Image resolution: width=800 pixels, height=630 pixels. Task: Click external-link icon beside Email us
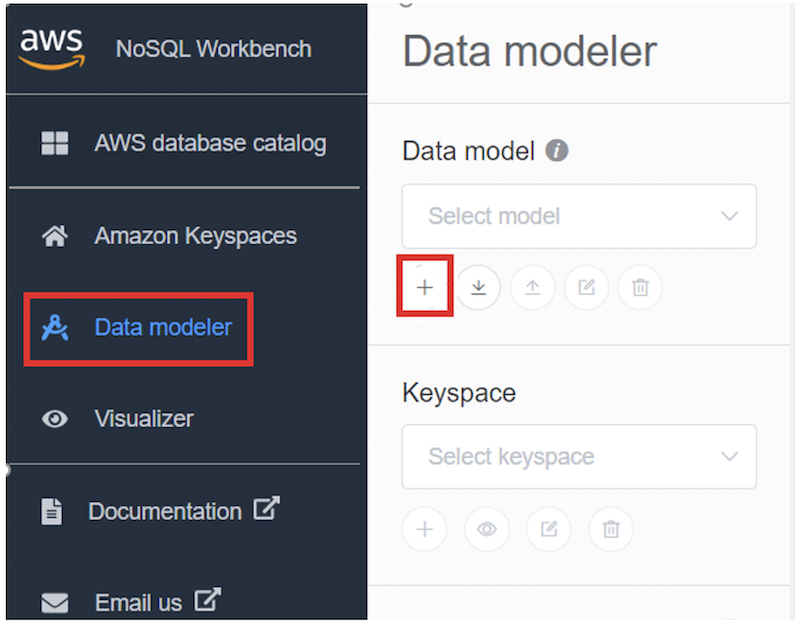point(207,599)
